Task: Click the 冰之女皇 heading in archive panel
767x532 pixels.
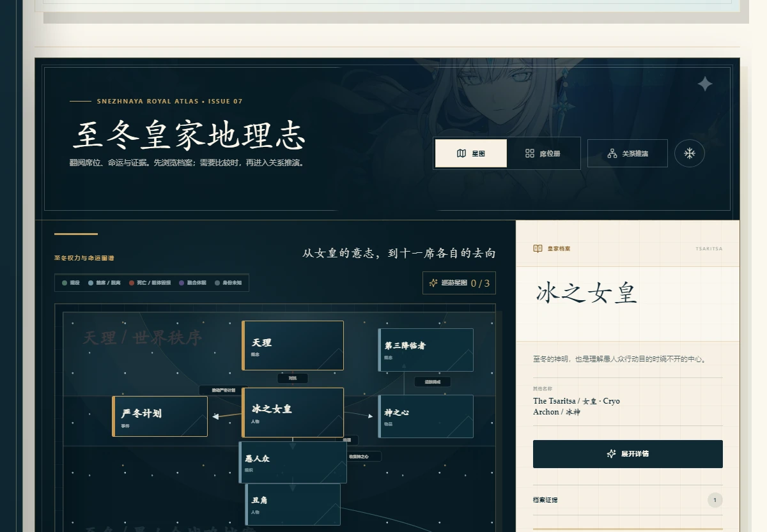Action: click(586, 293)
